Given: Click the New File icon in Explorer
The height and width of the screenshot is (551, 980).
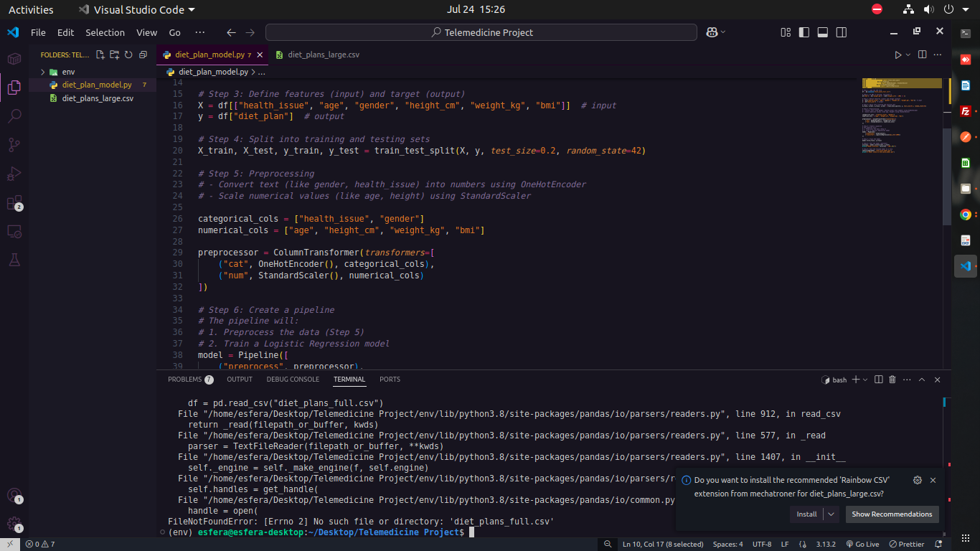Looking at the screenshot, I should pos(100,55).
